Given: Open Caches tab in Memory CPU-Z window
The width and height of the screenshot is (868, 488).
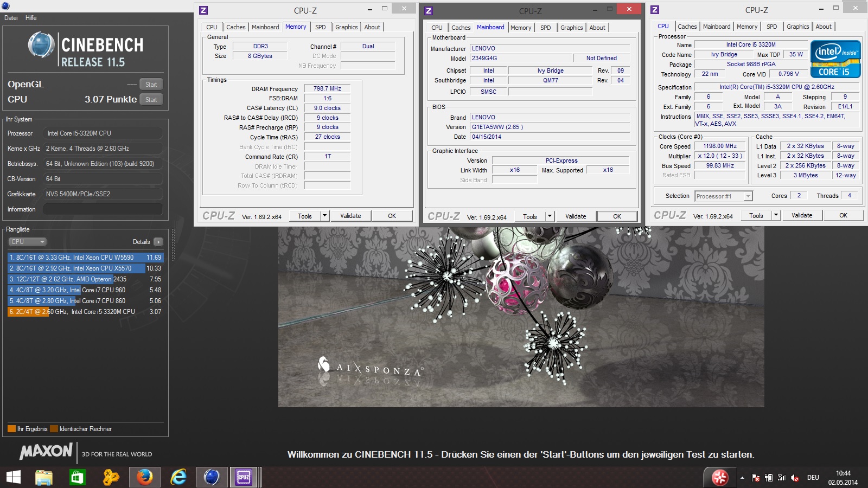Looking at the screenshot, I should [236, 27].
